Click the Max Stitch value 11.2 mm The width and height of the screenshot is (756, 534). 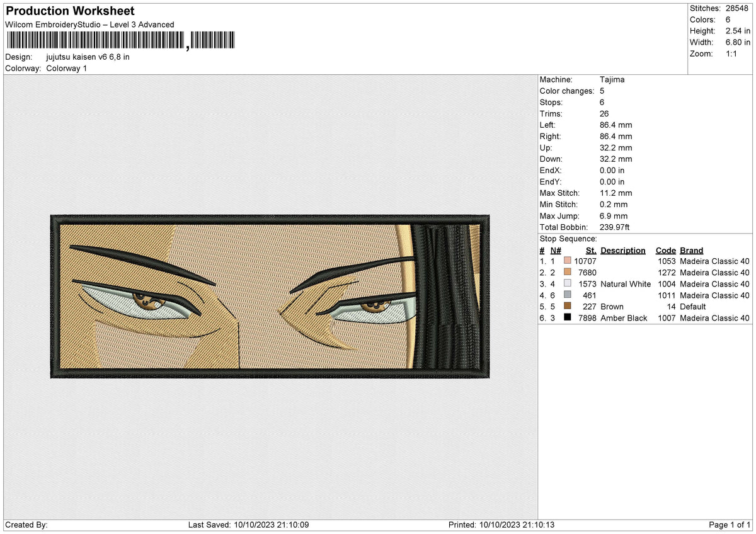(616, 193)
